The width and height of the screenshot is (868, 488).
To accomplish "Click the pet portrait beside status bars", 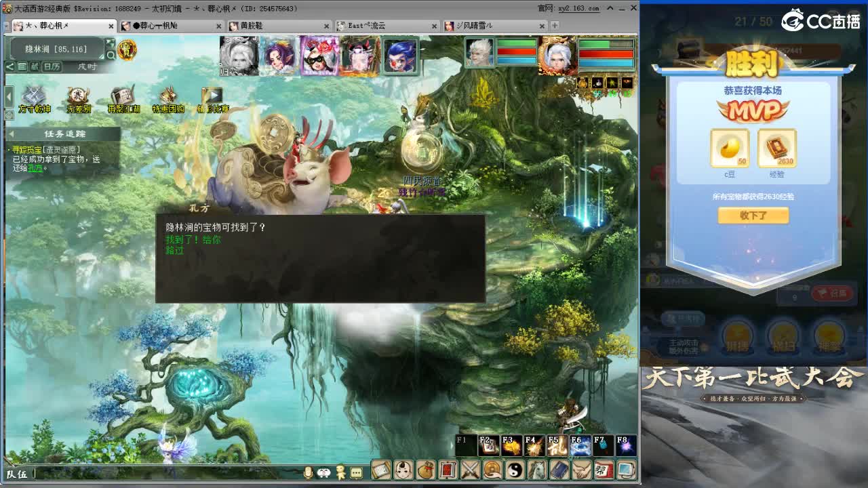I will (480, 52).
